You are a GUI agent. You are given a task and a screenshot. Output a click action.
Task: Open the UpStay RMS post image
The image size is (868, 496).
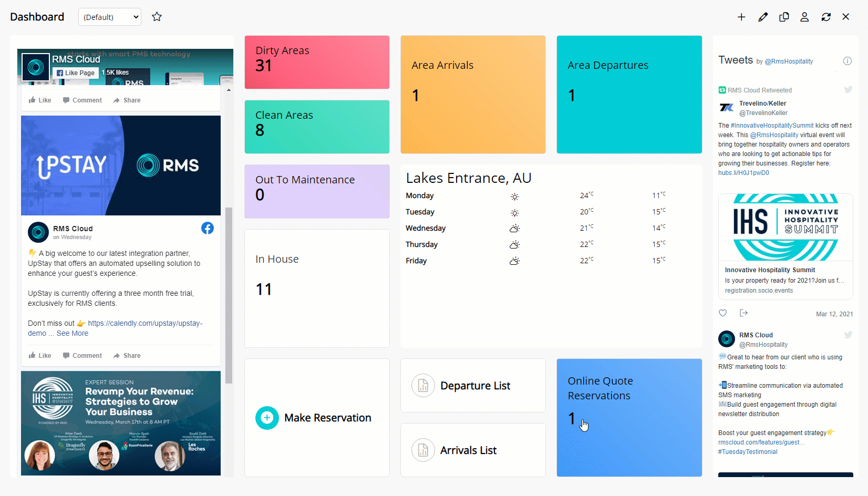click(x=121, y=166)
